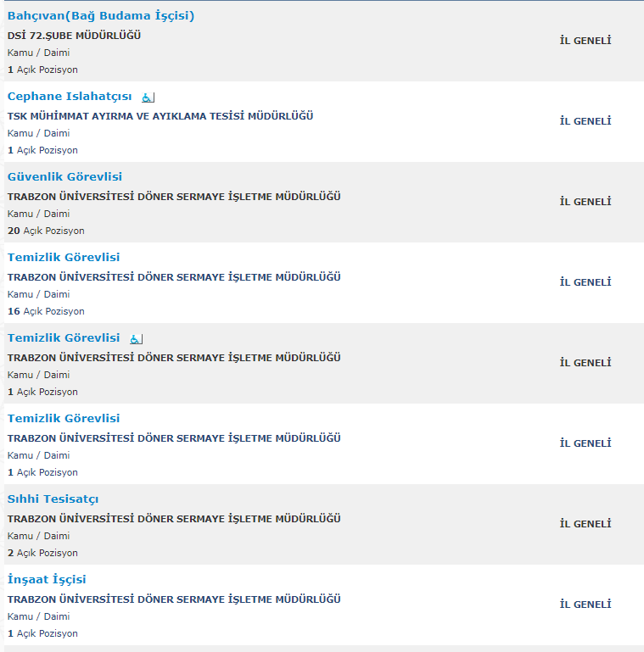
Task: Click the disability icon beside Cephane Islahatçısı
Action: coord(148,98)
